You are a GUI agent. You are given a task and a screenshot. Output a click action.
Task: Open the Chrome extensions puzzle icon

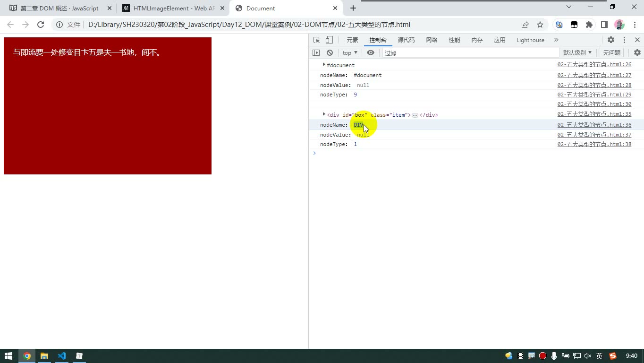(x=589, y=25)
